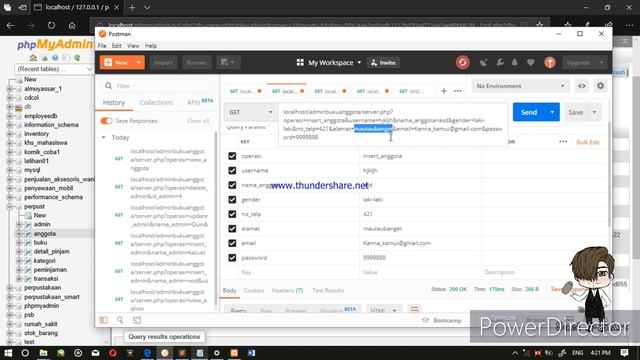
Task: Open the new window toolbar icon
Action: [x=228, y=62]
